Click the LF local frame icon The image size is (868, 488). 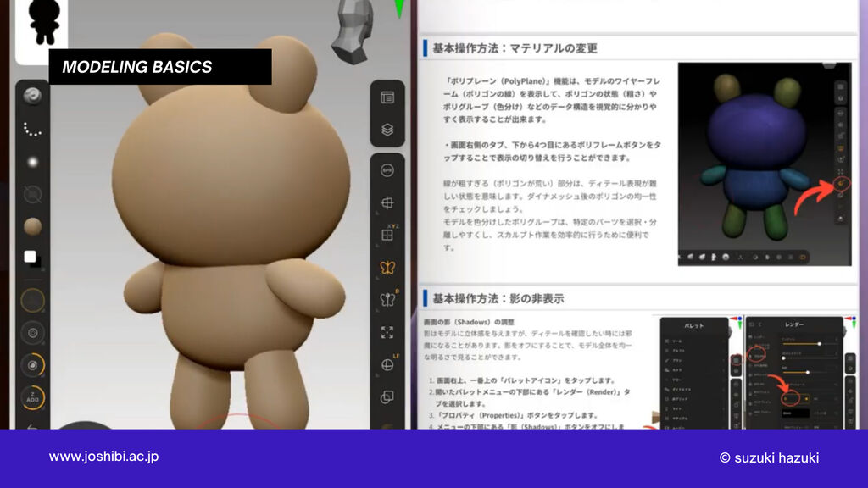[387, 364]
